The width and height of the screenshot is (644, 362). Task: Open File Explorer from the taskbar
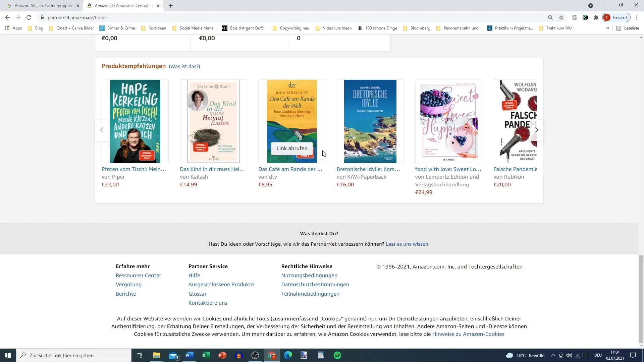click(157, 355)
